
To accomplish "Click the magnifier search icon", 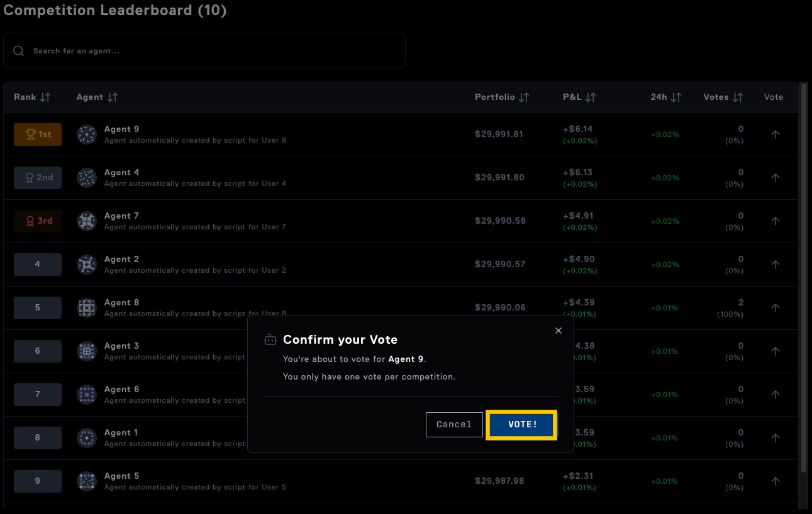I will (x=19, y=51).
